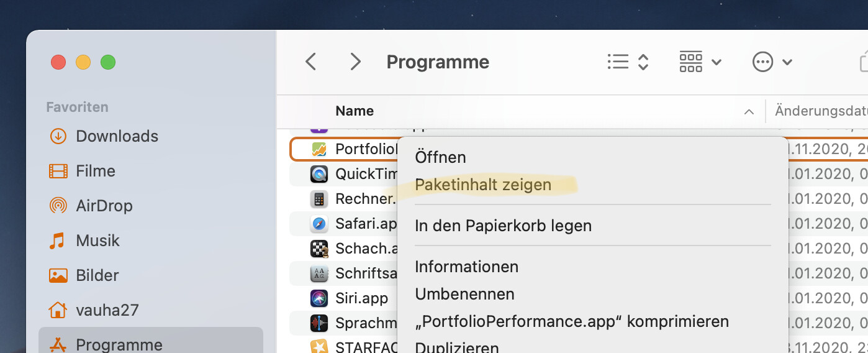Open AirDrop in the sidebar
Viewport: 868px width, 353px height.
tap(104, 206)
